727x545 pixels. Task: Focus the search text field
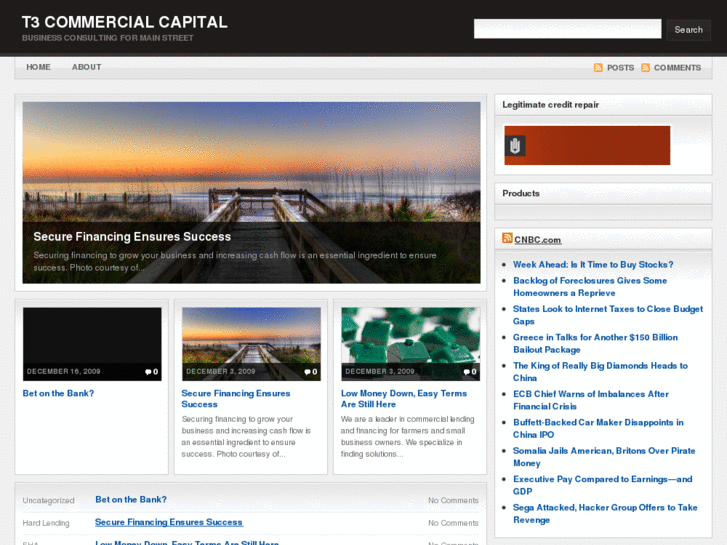pyautogui.click(x=568, y=29)
